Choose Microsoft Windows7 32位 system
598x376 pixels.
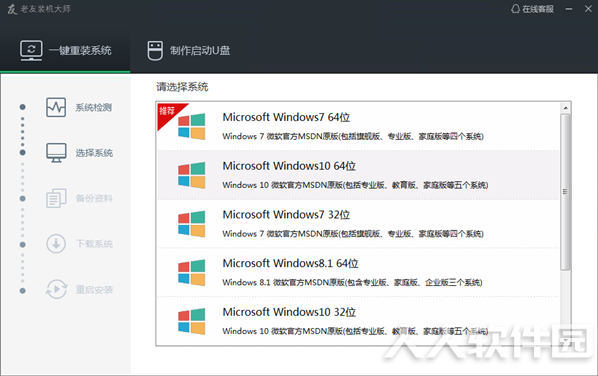coord(358,224)
